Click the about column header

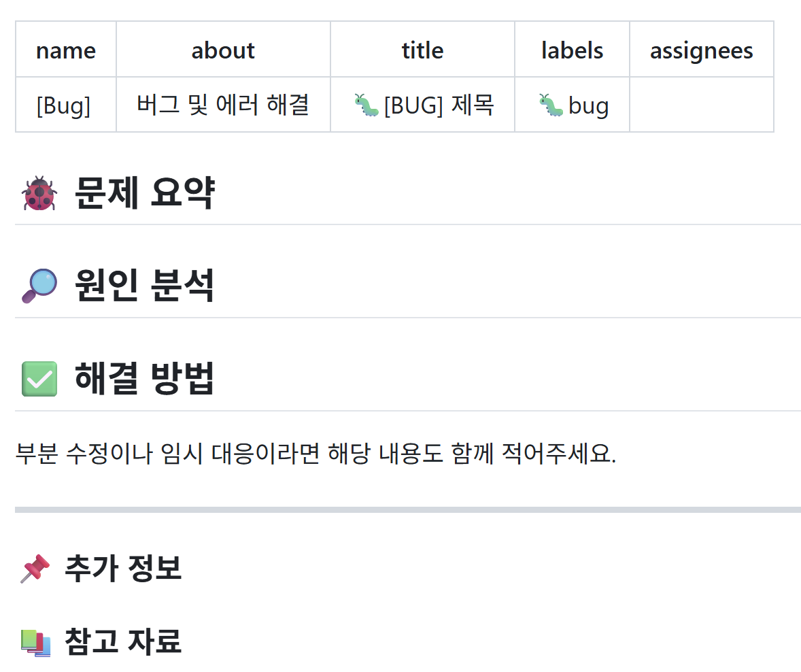223,50
